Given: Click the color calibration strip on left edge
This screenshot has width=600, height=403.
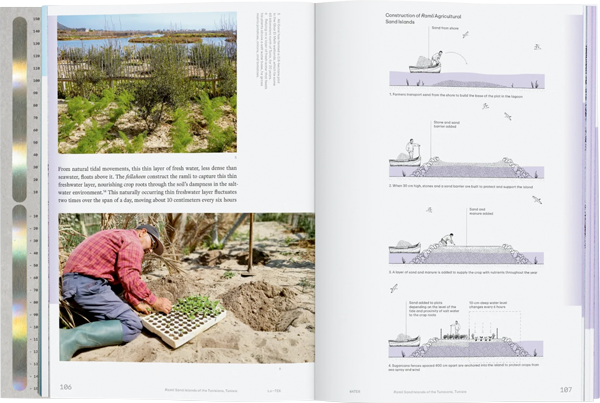Looking at the screenshot, I should click(19, 200).
